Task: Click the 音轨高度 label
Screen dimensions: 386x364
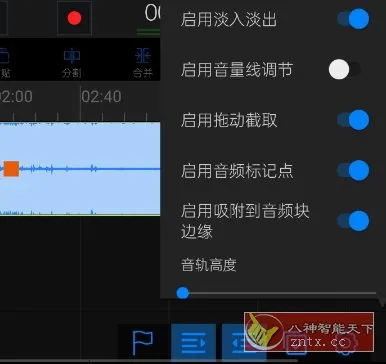Action: pos(209,265)
